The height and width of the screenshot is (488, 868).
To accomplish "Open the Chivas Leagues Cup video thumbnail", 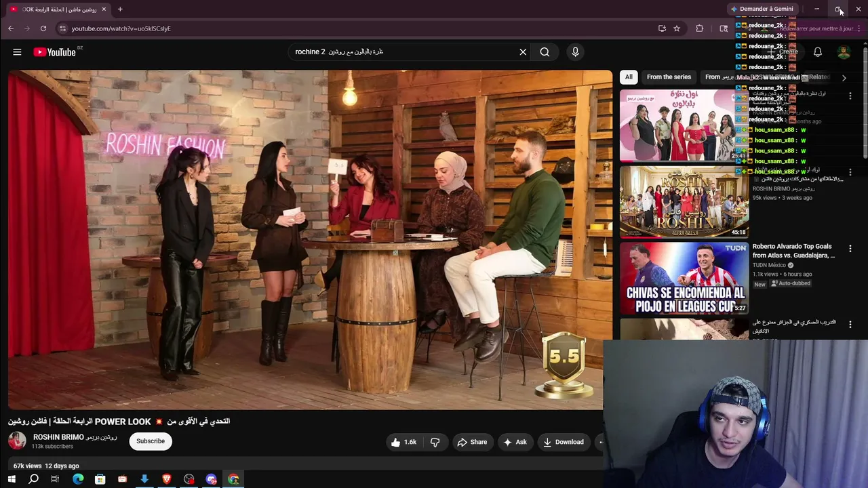I will (x=684, y=278).
